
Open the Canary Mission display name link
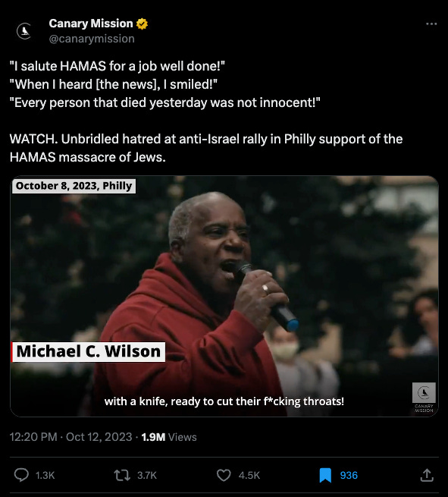point(91,24)
